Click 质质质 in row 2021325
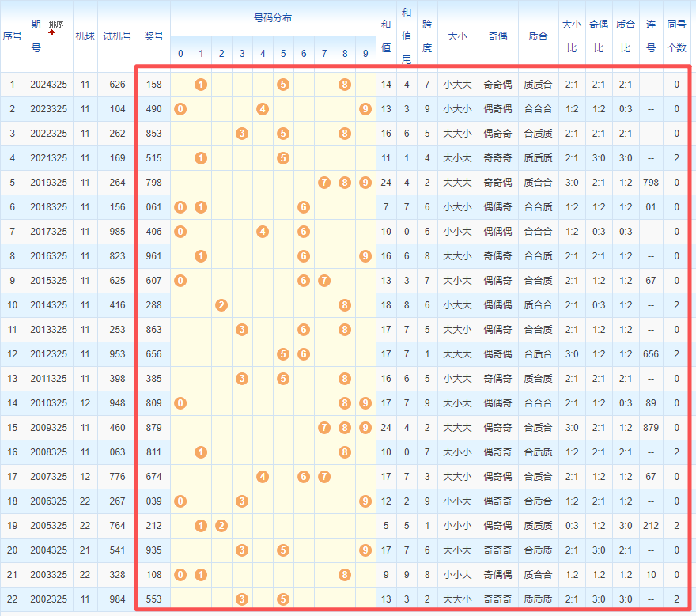 coord(538,158)
